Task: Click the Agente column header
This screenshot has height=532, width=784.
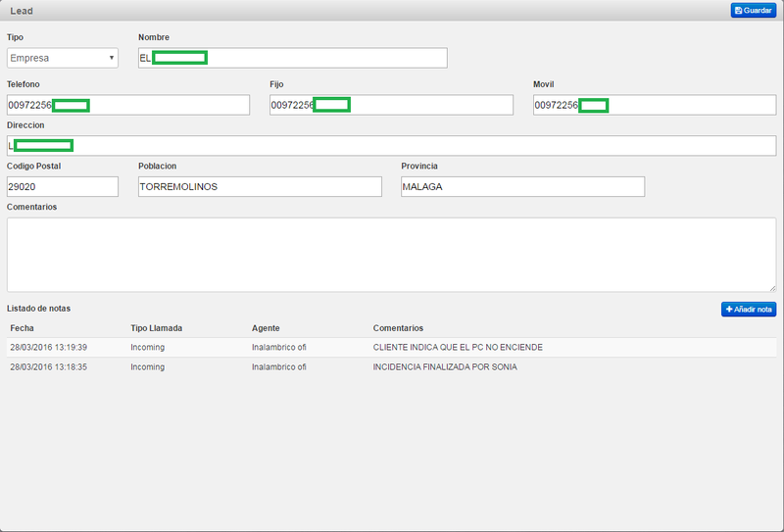Action: coord(267,328)
